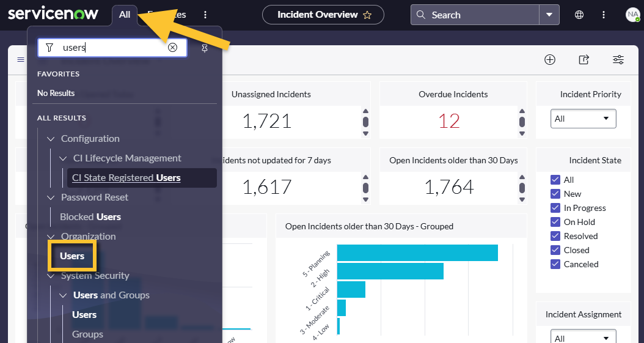Collapse the Configuration tree section

coord(51,139)
